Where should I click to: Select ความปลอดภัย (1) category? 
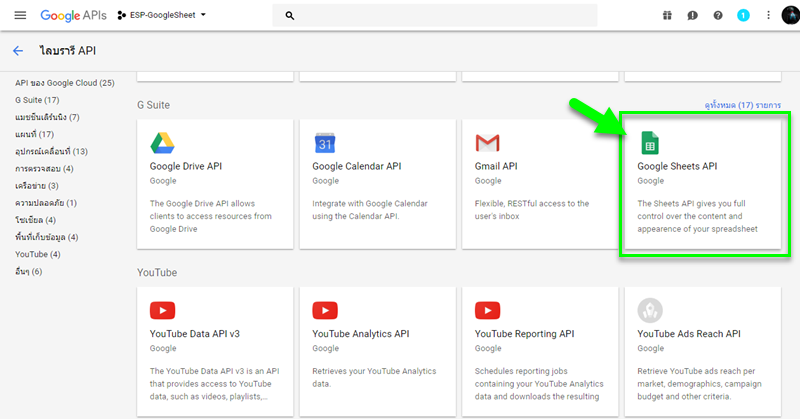coord(46,203)
